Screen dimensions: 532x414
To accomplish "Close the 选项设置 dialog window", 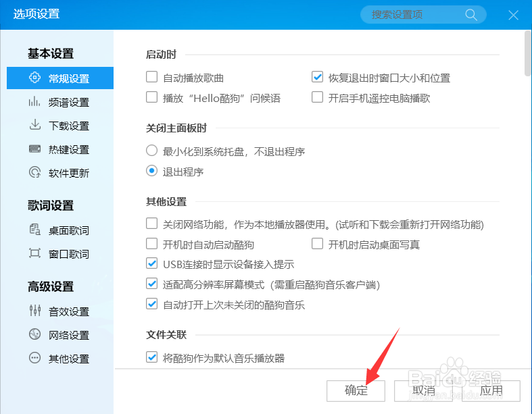I will [513, 15].
